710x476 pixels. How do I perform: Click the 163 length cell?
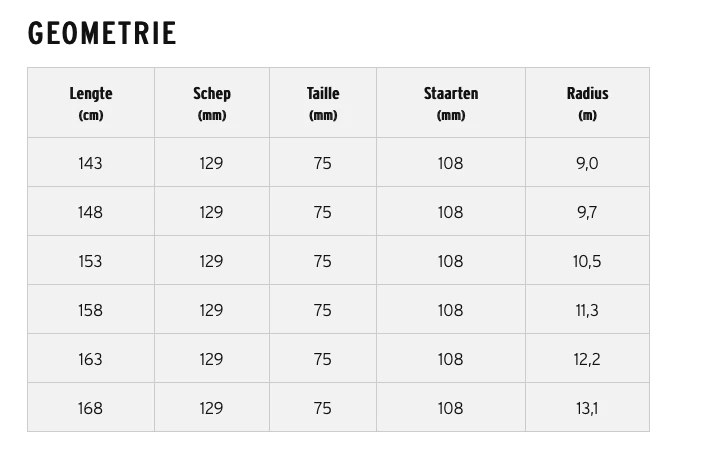coord(91,359)
